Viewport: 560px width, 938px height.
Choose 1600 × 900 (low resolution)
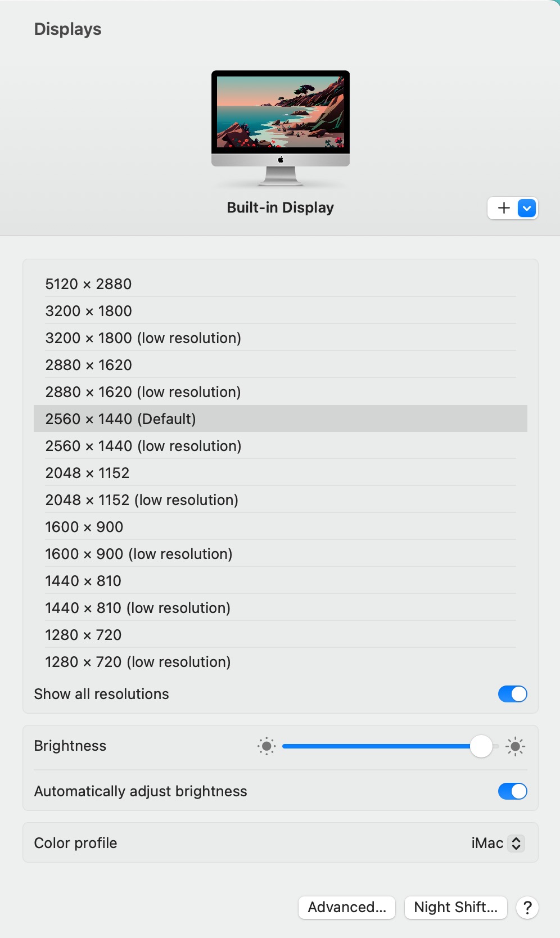pos(139,554)
